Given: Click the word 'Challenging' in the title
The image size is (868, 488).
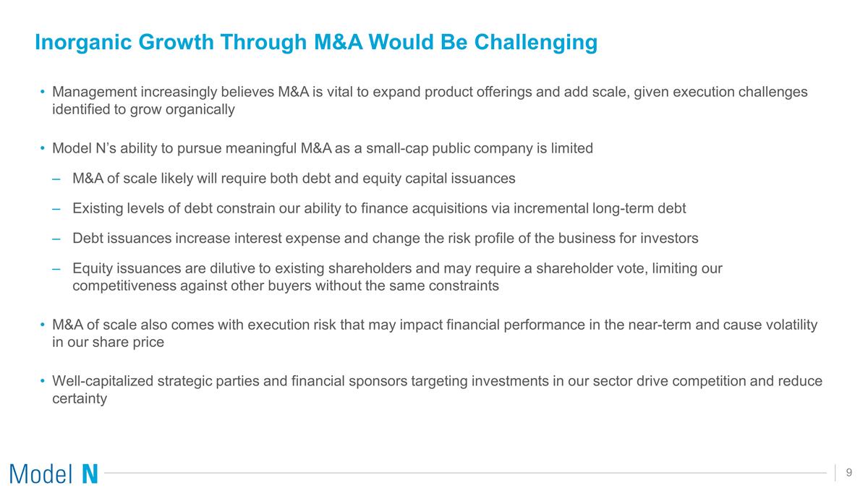Looking at the screenshot, I should [536, 43].
